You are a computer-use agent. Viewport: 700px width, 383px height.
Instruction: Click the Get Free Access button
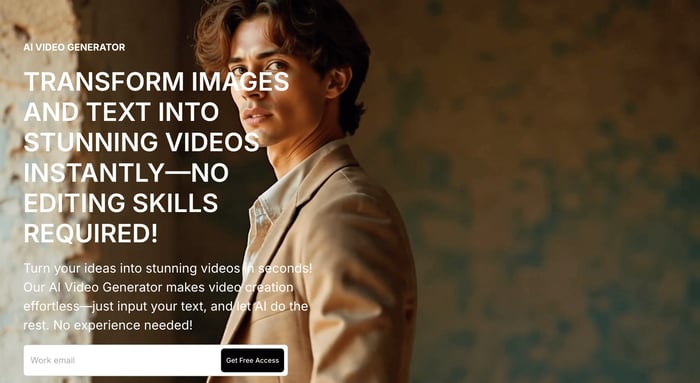(252, 360)
